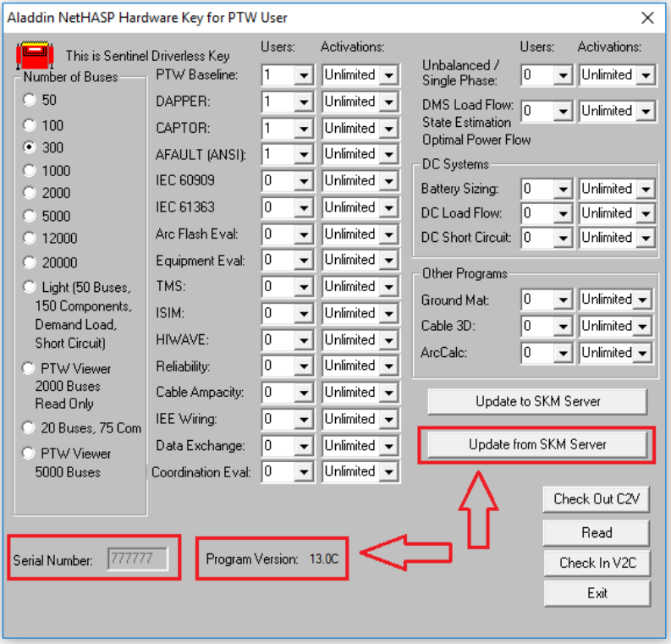Image resolution: width=671 pixels, height=644 pixels.
Task: Click the red Sentinel key icon
Action: (30, 56)
